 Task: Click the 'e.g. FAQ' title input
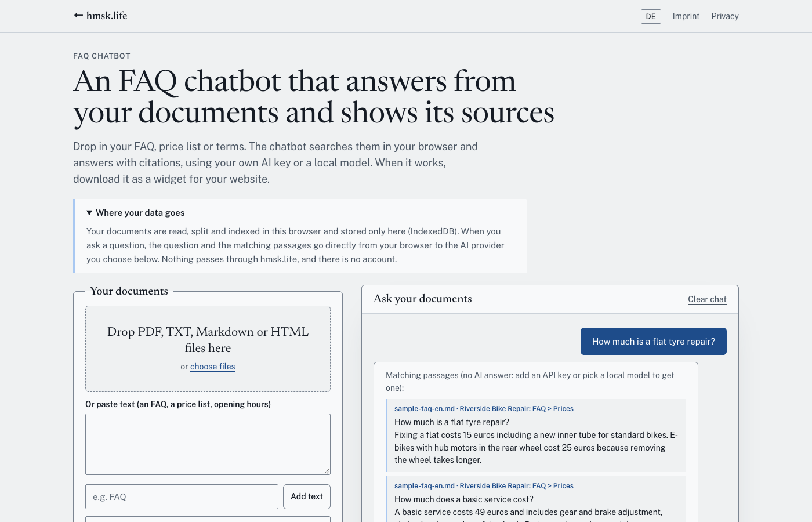click(182, 497)
